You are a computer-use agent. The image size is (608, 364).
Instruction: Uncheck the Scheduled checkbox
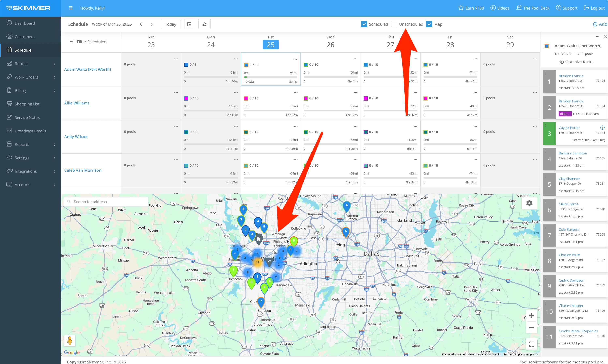[x=364, y=24]
